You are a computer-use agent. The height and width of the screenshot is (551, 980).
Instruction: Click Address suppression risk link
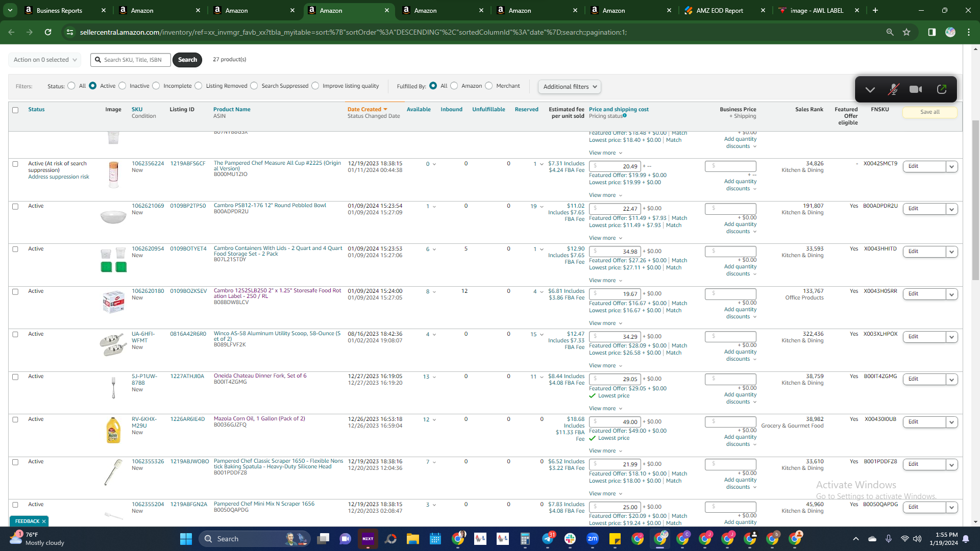click(59, 177)
